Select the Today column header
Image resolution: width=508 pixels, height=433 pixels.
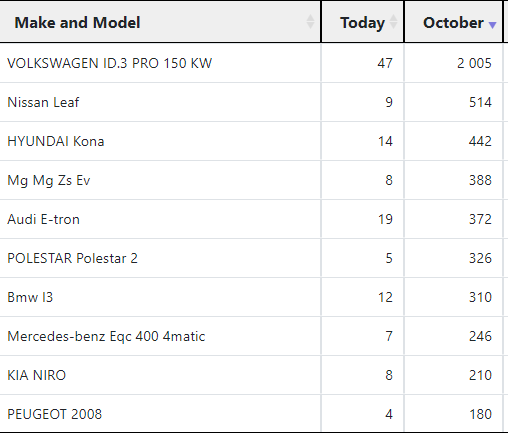click(x=363, y=22)
